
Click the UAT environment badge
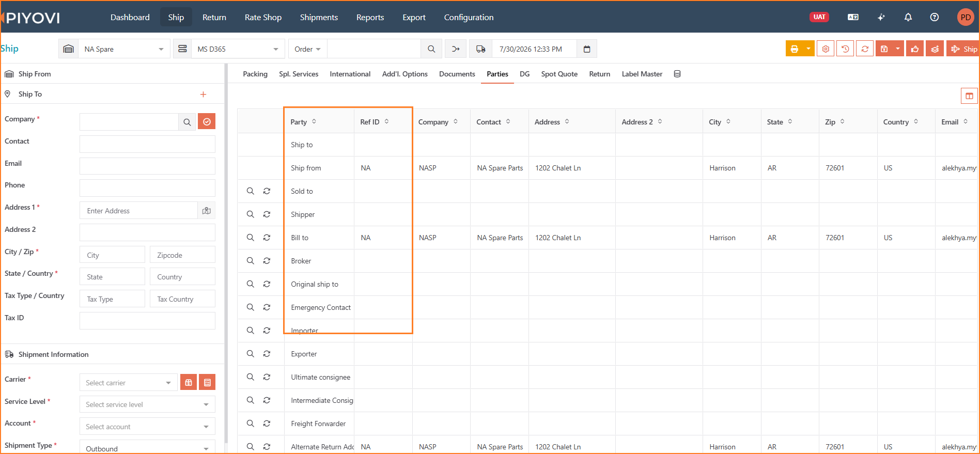[819, 17]
